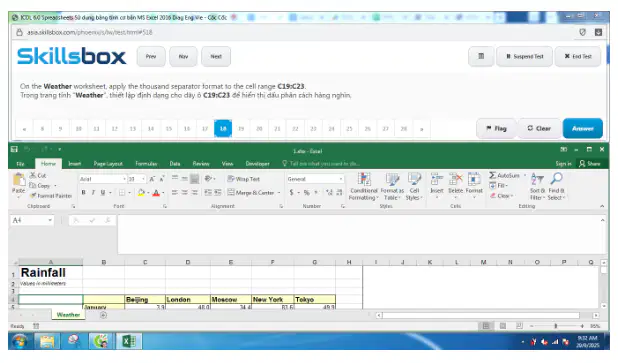Open the File tab
Image resolution: width=618 pixels, height=363 pixels.
(20, 164)
